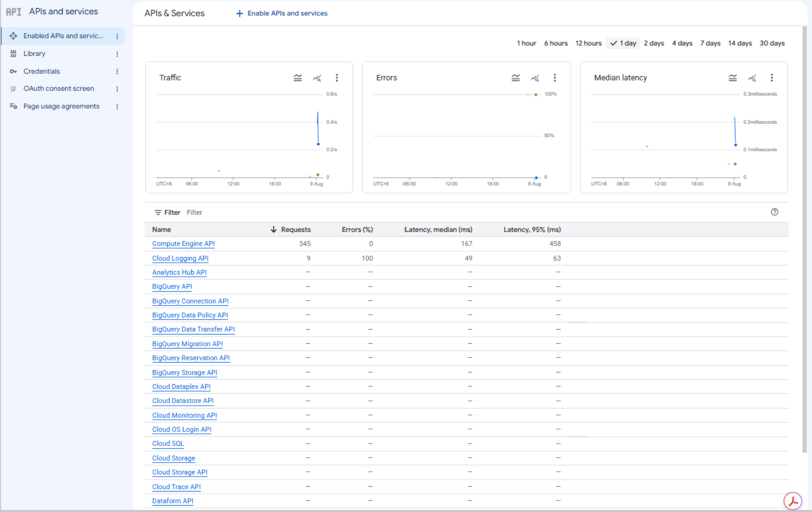812x512 pixels.
Task: Click the vertical scrollbar on the right
Action: click(805, 240)
